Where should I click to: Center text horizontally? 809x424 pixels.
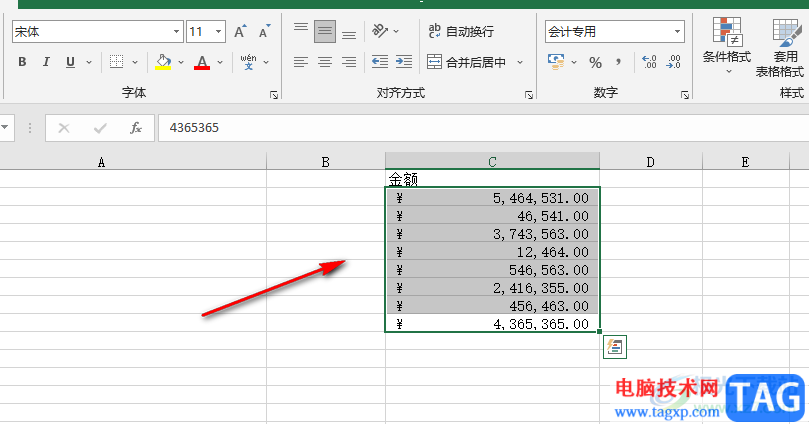(325, 62)
